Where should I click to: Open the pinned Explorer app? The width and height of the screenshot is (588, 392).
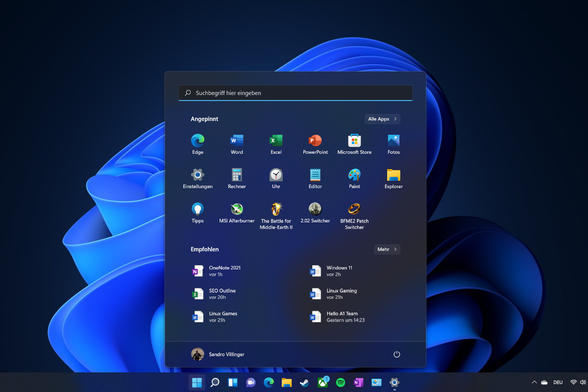tap(393, 178)
